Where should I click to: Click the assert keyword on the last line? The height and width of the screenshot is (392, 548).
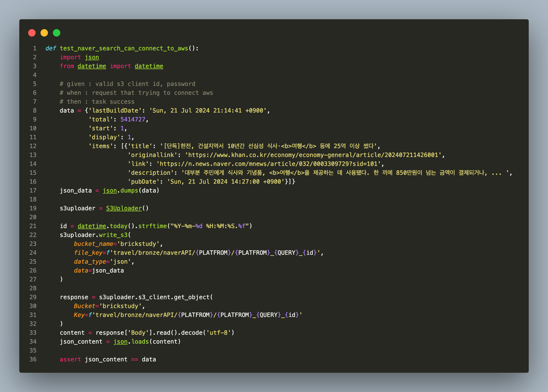coord(70,359)
